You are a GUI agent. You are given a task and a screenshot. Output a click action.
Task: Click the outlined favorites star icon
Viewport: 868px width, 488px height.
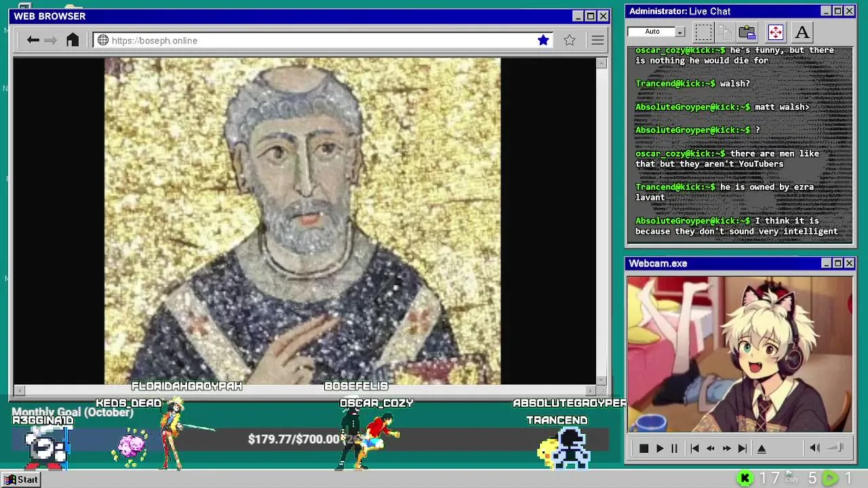pos(570,40)
